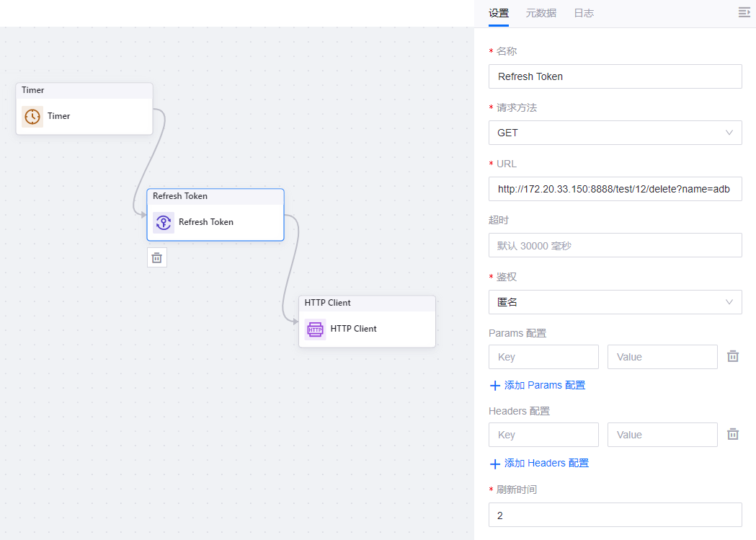756x540 pixels.
Task: Focus the 超时 timeout input
Action: click(615, 245)
